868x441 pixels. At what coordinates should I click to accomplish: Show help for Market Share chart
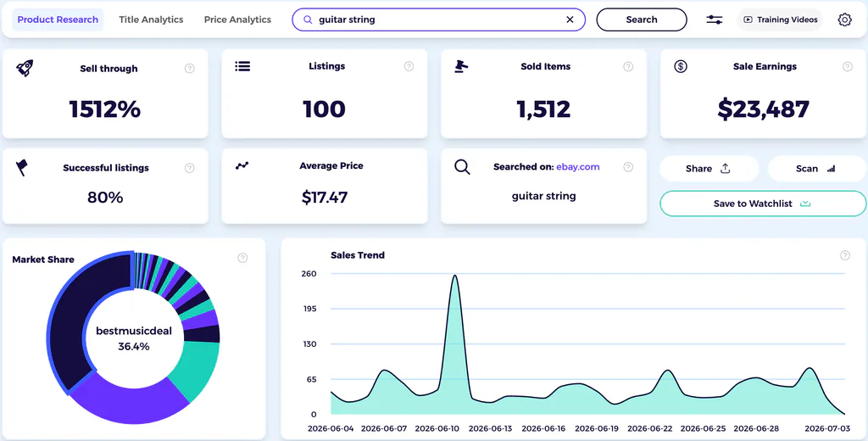click(242, 258)
